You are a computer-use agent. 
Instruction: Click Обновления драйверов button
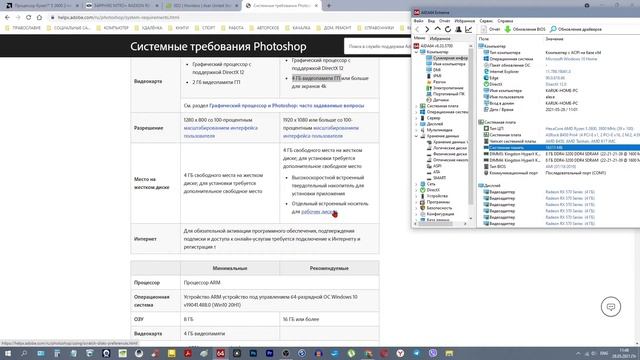pyautogui.click(x=576, y=29)
